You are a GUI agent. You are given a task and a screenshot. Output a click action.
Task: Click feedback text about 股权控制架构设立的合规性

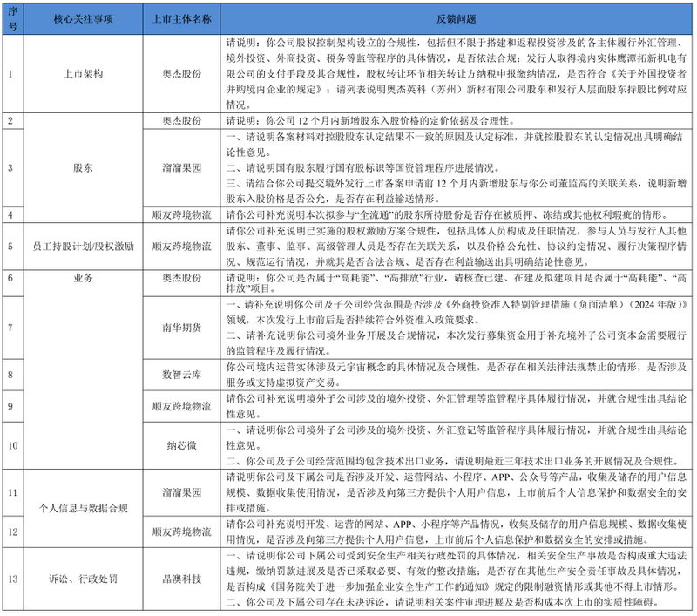(x=456, y=74)
